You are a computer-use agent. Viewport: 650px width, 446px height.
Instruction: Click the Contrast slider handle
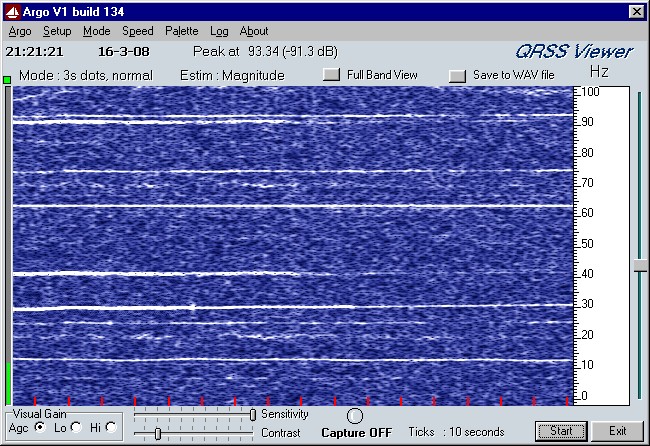(x=157, y=433)
